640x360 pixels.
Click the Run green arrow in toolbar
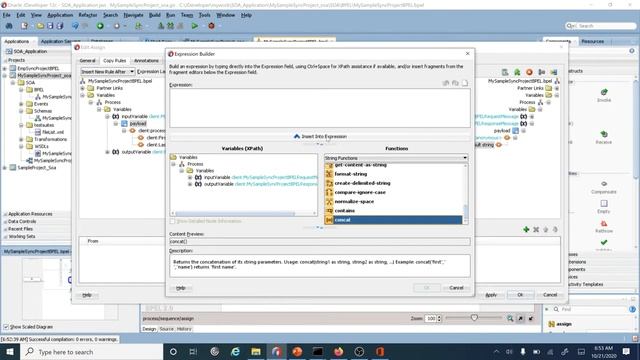click(x=195, y=26)
